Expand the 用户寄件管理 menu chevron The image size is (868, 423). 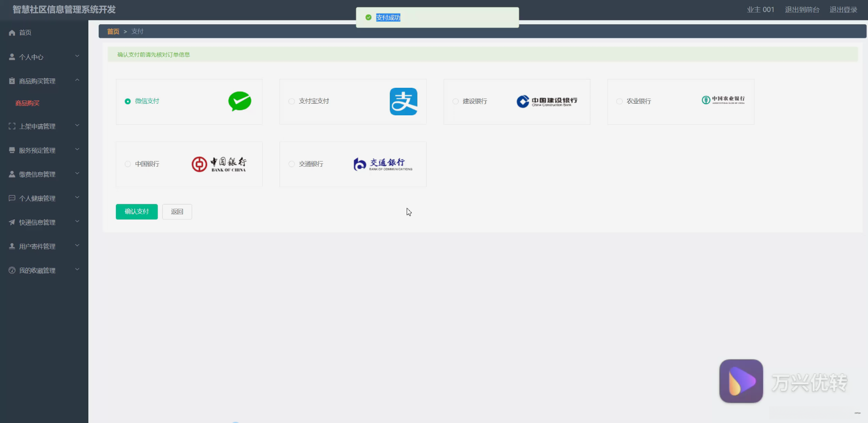(x=77, y=246)
